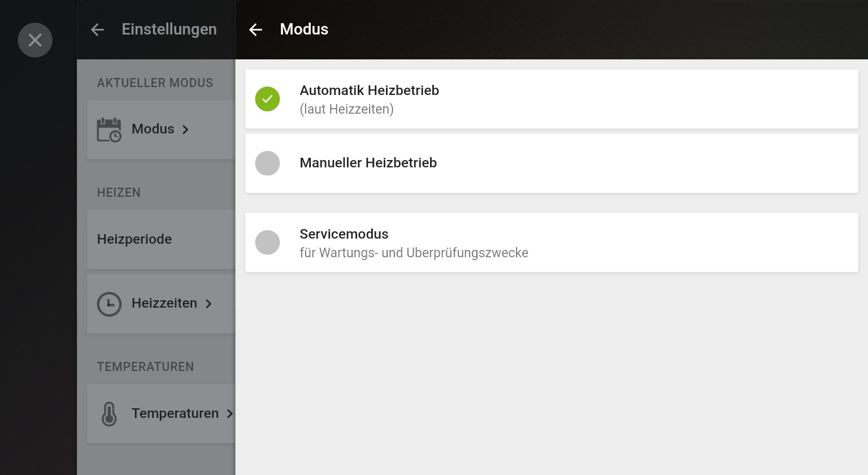Select Manueller Heizbetrieb radio button
This screenshot has height=475, width=868.
pyautogui.click(x=267, y=163)
